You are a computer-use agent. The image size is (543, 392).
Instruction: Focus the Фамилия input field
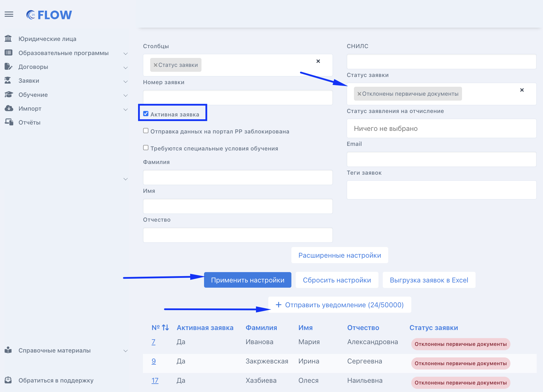[238, 177]
